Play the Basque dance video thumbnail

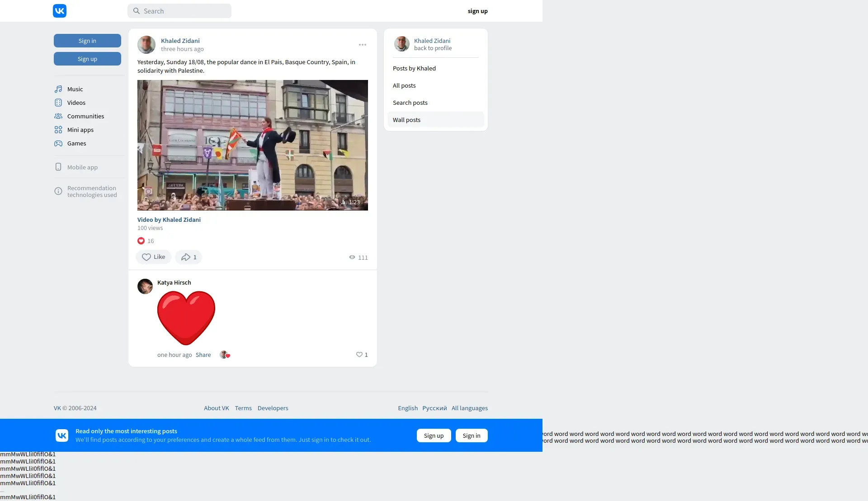pyautogui.click(x=252, y=145)
